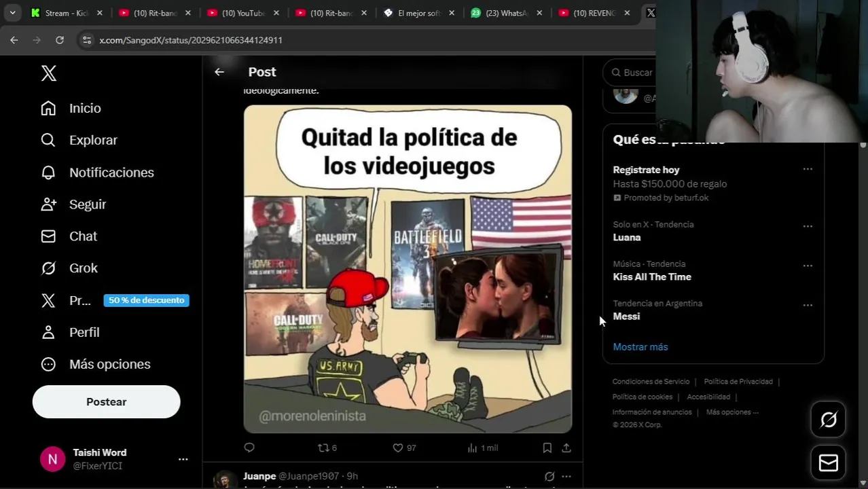The image size is (868, 489).
Task: Open the floating Grok button
Action: tap(829, 420)
